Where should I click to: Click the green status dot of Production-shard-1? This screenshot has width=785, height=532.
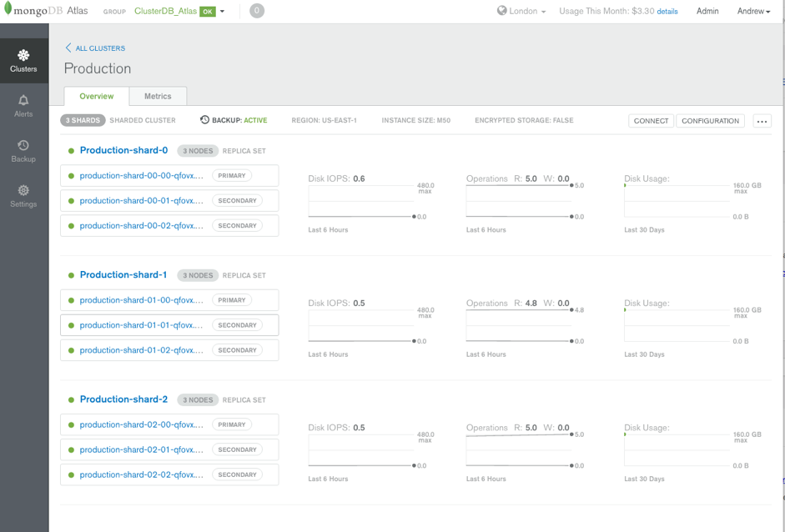71,275
